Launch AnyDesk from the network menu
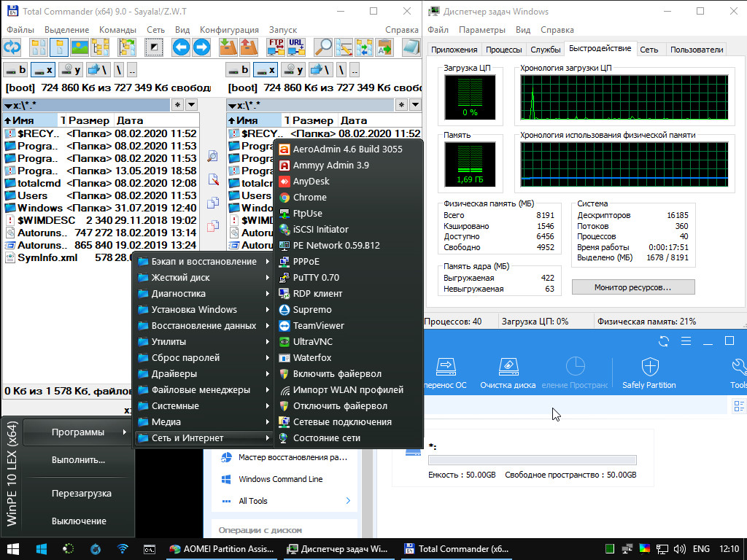Viewport: 747px width, 560px height. coord(310,182)
